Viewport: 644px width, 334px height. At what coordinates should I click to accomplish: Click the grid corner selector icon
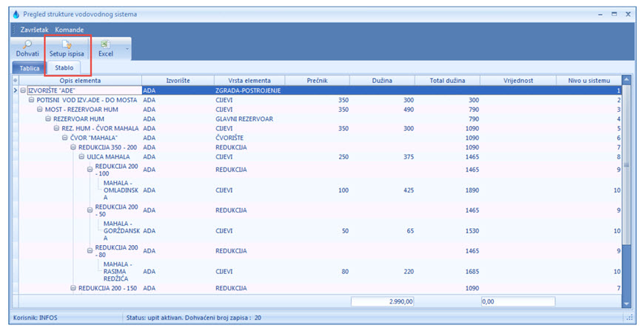pyautogui.click(x=16, y=80)
